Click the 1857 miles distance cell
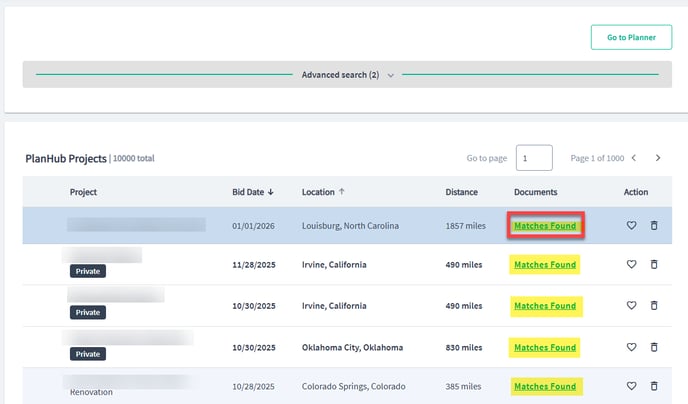The height and width of the screenshot is (404, 688). 466,226
